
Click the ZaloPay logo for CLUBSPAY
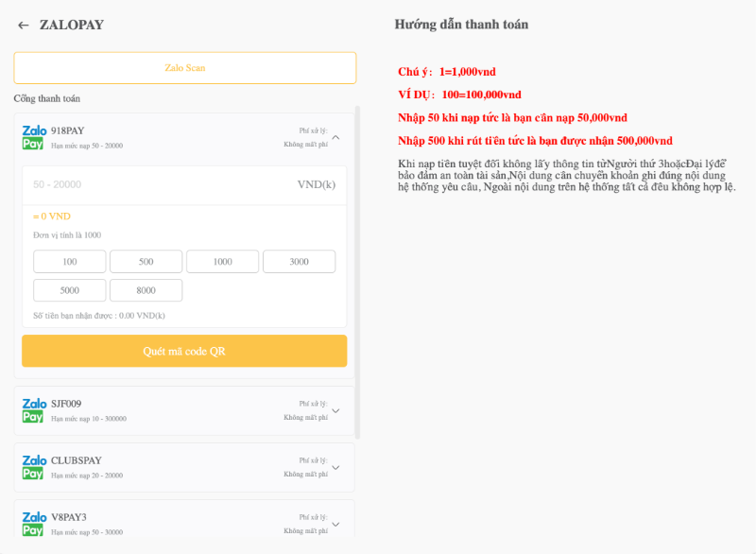point(34,467)
